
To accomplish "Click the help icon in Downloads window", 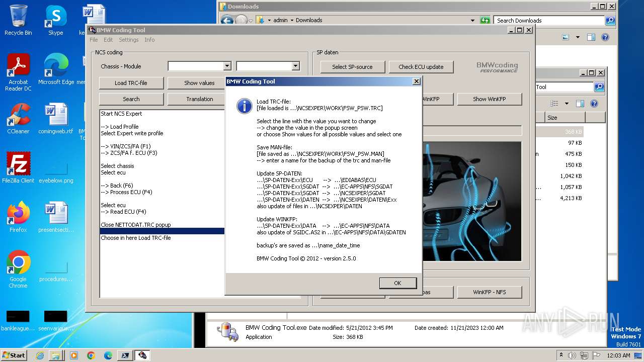I will [605, 37].
